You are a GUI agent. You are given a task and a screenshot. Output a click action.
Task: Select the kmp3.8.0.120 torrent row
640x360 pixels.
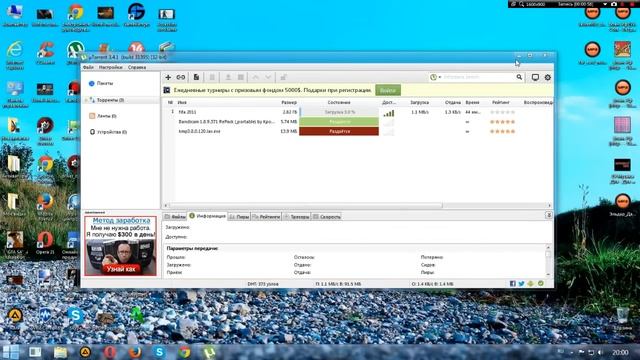(358, 131)
